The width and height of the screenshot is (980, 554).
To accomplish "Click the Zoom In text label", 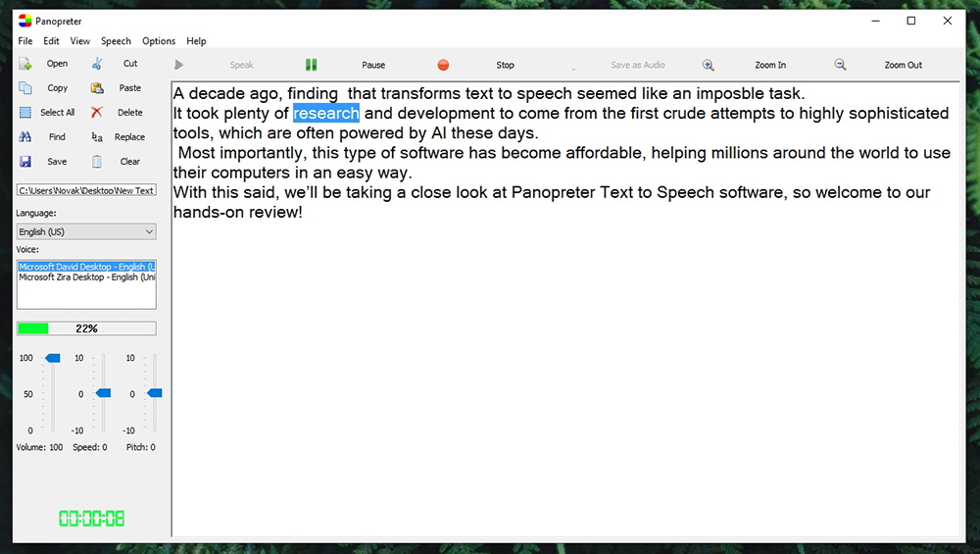I will pyautogui.click(x=770, y=65).
